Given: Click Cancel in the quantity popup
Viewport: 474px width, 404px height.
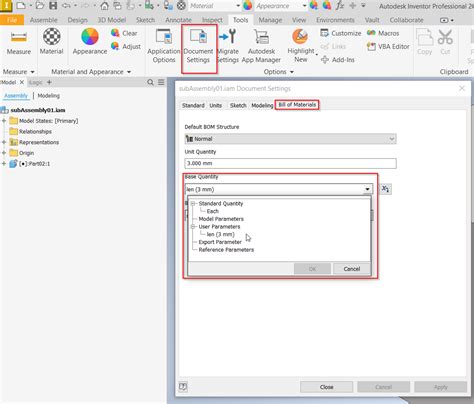Looking at the screenshot, I should (352, 269).
